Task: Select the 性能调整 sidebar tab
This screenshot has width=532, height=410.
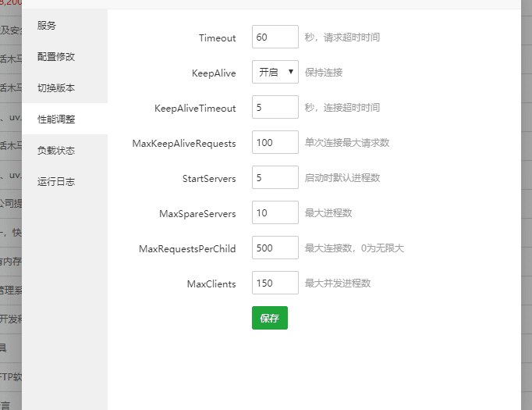Action: (56, 119)
